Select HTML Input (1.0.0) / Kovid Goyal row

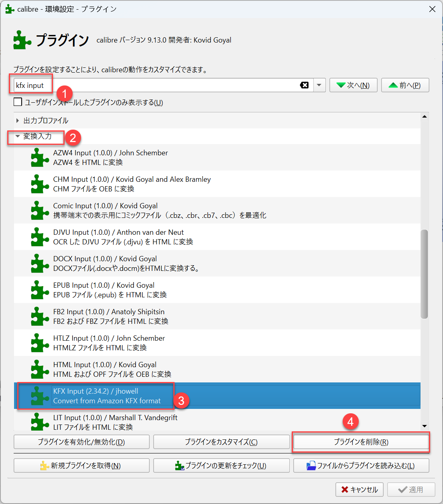(x=217, y=369)
